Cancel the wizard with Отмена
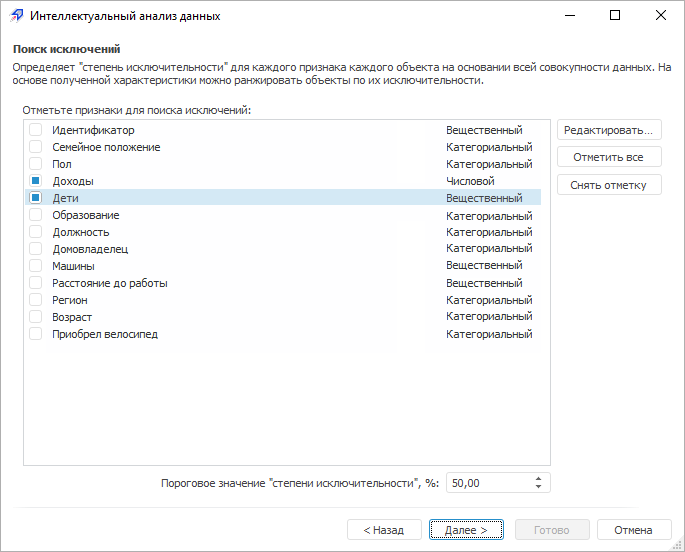Viewport: 685px width, 552px height. 633,530
